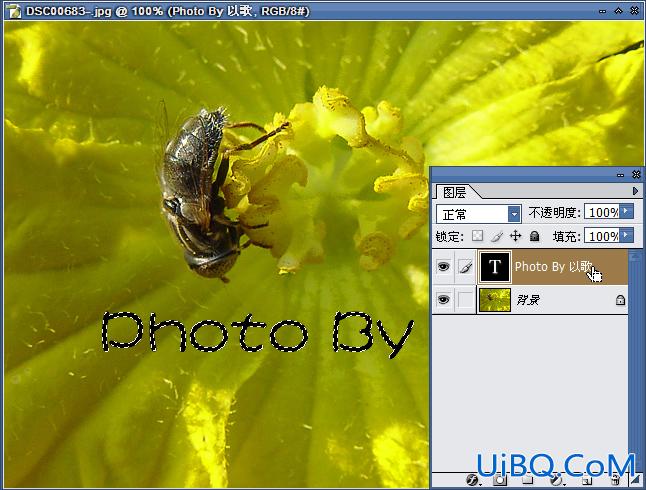Viewport: 646px width, 490px height.
Task: Open the 正常 blend mode dropdown
Action: coord(514,214)
